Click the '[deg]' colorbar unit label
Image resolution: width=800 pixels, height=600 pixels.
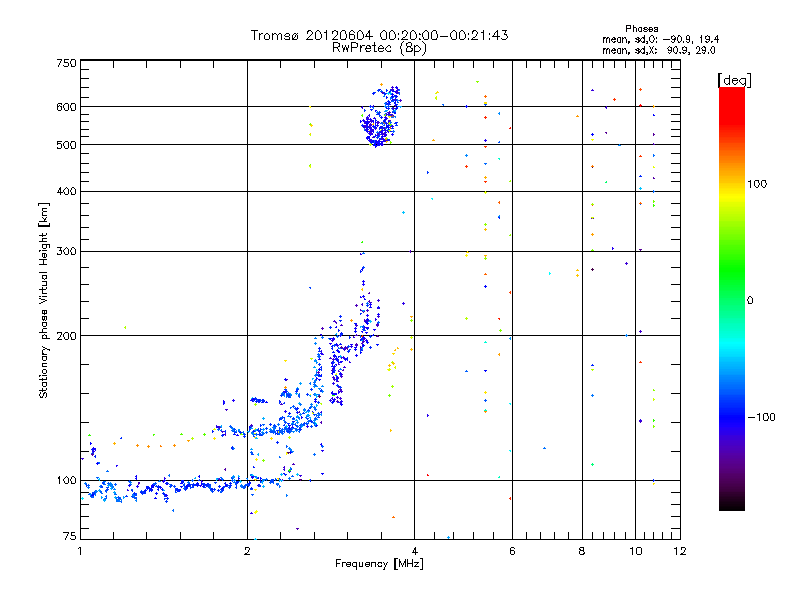[735, 80]
